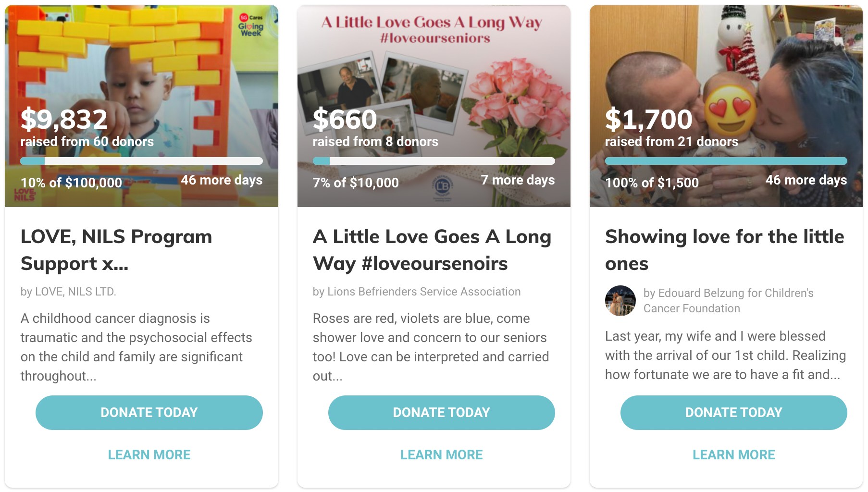Open the child with yellow blocks campaign image
The height and width of the screenshot is (492, 868).
[141, 72]
